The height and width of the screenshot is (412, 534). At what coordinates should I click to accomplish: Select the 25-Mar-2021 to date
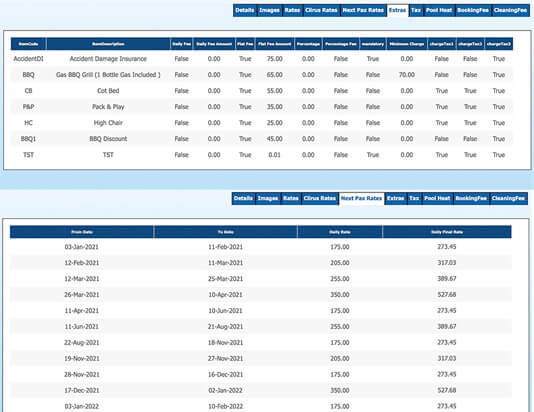tap(225, 279)
